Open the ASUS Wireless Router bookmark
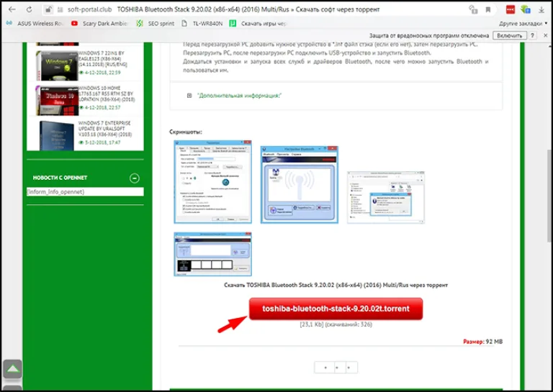 (35, 24)
